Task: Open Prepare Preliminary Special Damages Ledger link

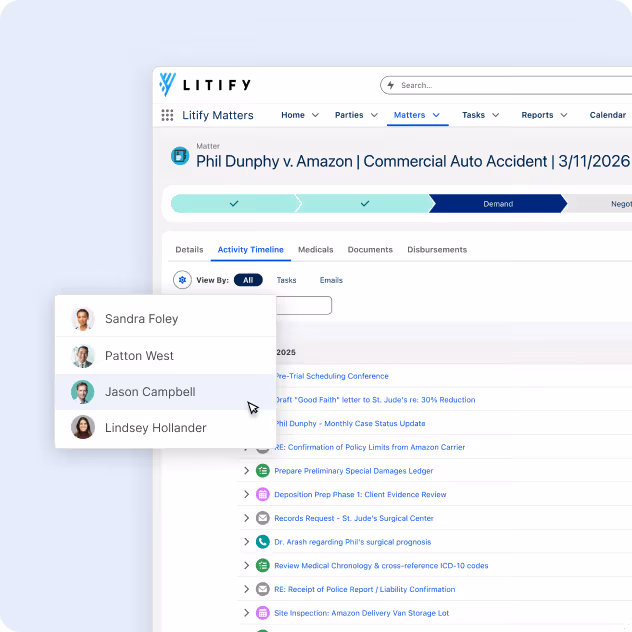Action: 354,471
